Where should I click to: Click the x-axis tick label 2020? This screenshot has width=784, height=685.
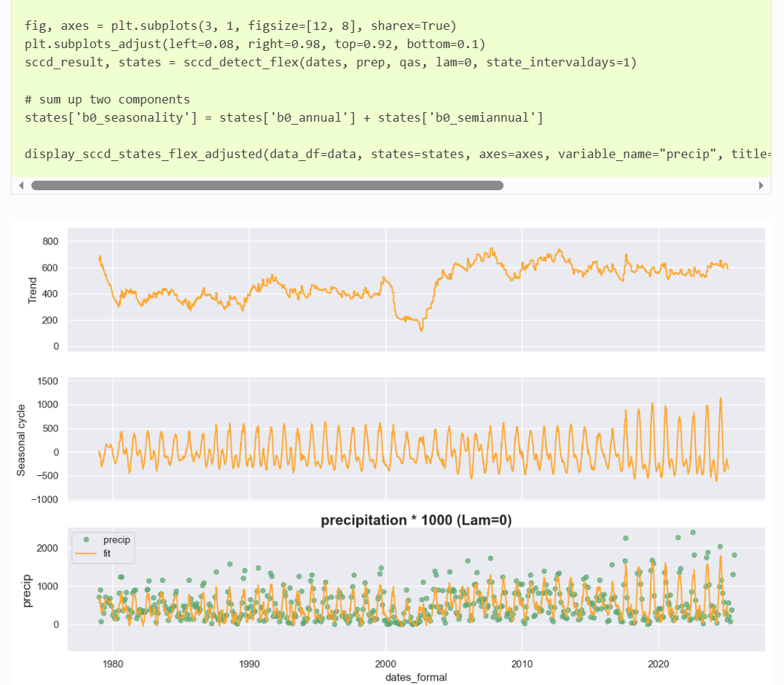click(659, 664)
